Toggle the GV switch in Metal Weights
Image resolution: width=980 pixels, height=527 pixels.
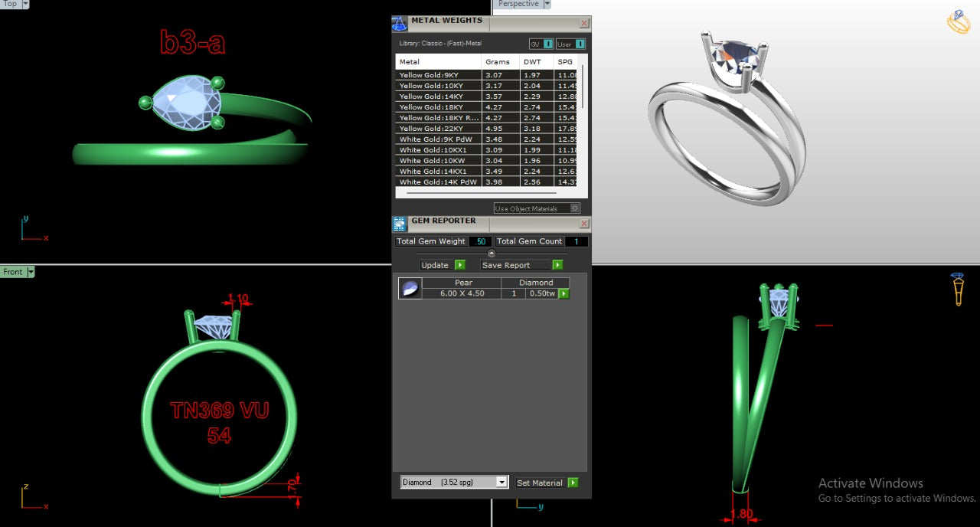tap(541, 44)
